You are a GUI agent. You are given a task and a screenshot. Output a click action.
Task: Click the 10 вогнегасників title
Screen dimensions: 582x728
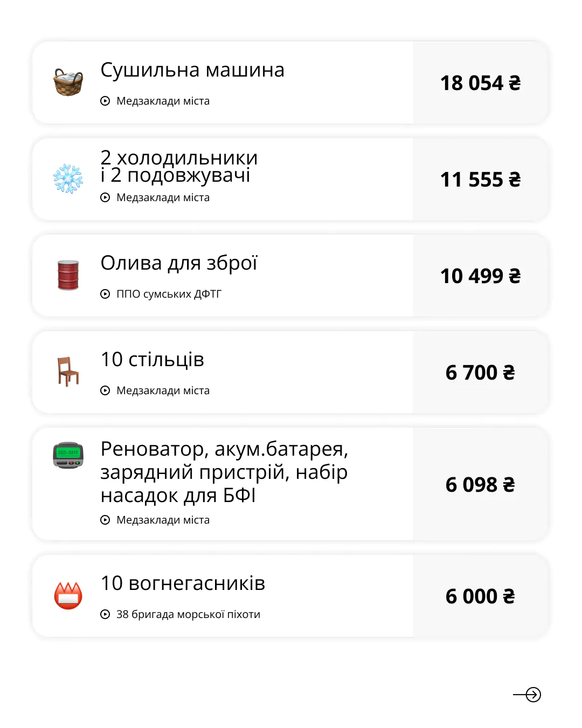click(x=183, y=583)
